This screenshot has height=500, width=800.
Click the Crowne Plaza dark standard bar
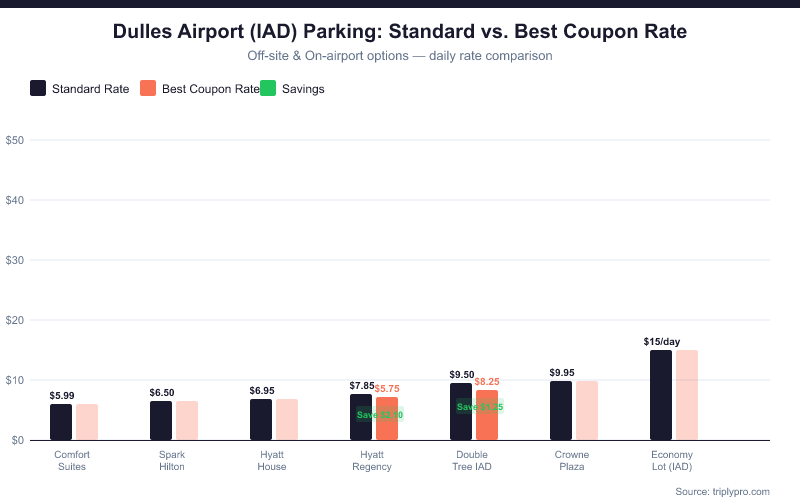point(561,411)
